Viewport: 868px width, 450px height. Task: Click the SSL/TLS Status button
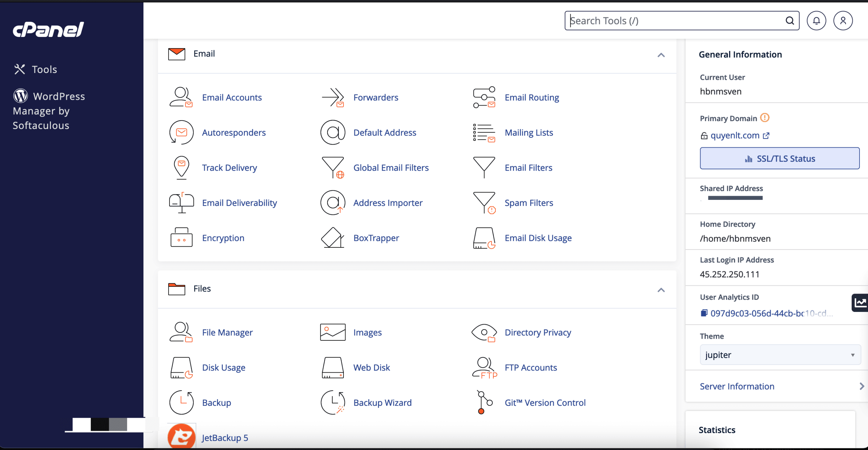[779, 158]
